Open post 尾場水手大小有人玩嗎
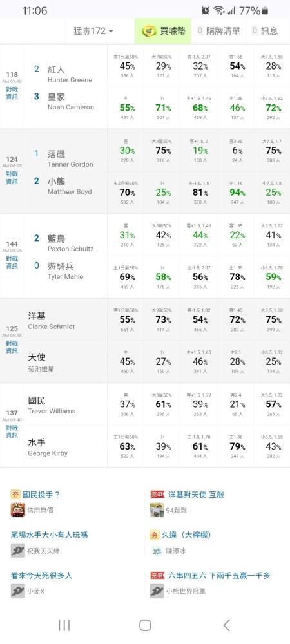This screenshot has height=644, width=290. pyautogui.click(x=49, y=535)
